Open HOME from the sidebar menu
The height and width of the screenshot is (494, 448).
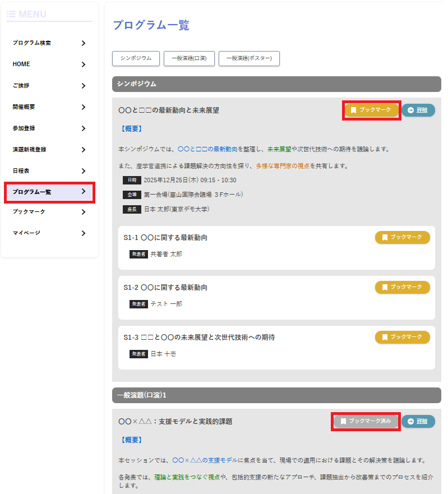21,64
